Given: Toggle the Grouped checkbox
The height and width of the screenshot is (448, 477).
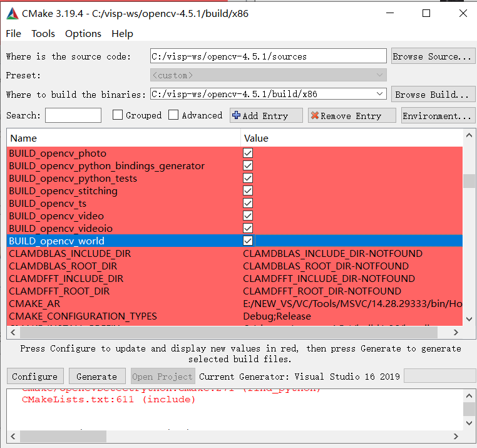Looking at the screenshot, I should (x=118, y=115).
